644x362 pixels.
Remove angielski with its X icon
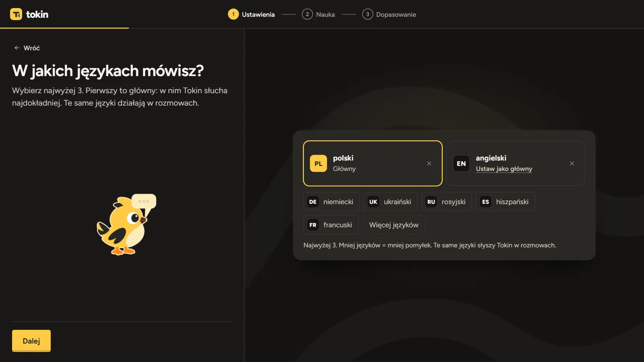click(572, 163)
